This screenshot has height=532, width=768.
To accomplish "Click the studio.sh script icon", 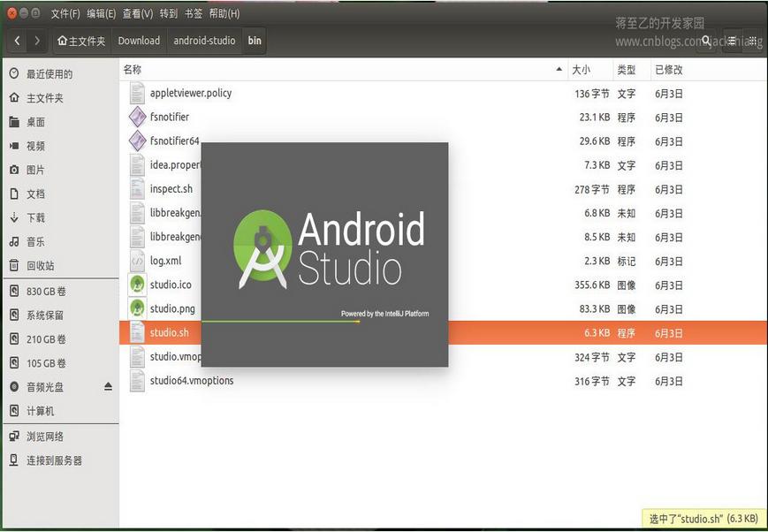I will [x=137, y=332].
